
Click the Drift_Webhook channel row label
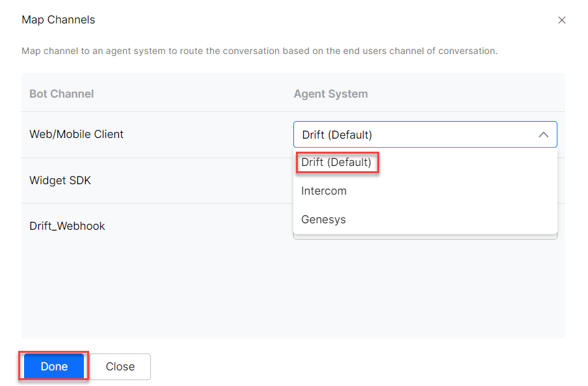click(67, 226)
